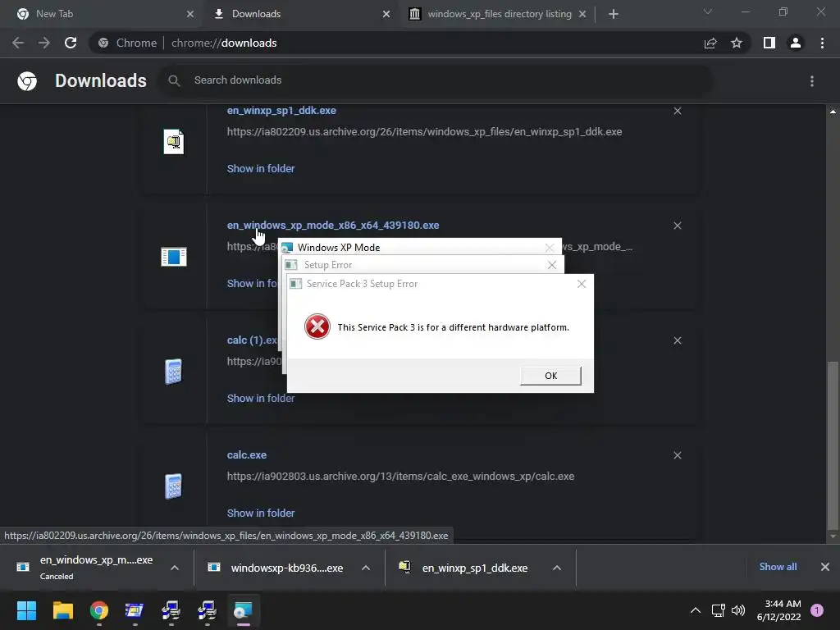Close the Downloads tab
Image resolution: width=840 pixels, height=630 pixels.
(x=386, y=15)
